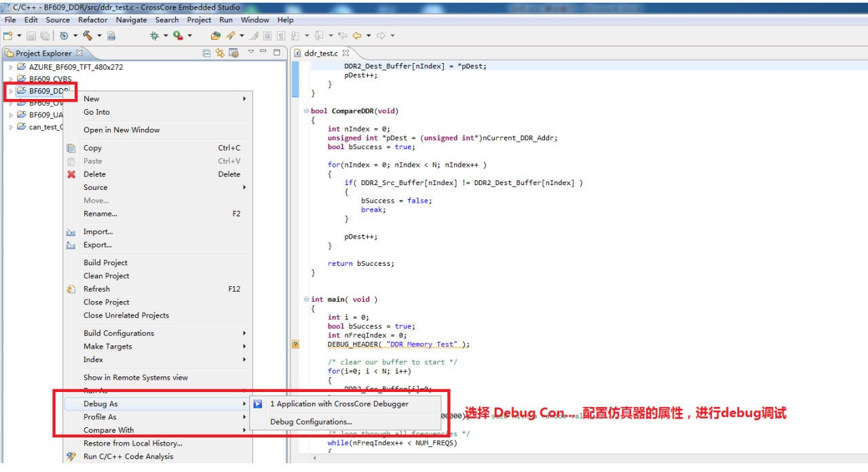Maximize the Project Explorer panel
Screen dimensions: 868x472
pos(276,52)
